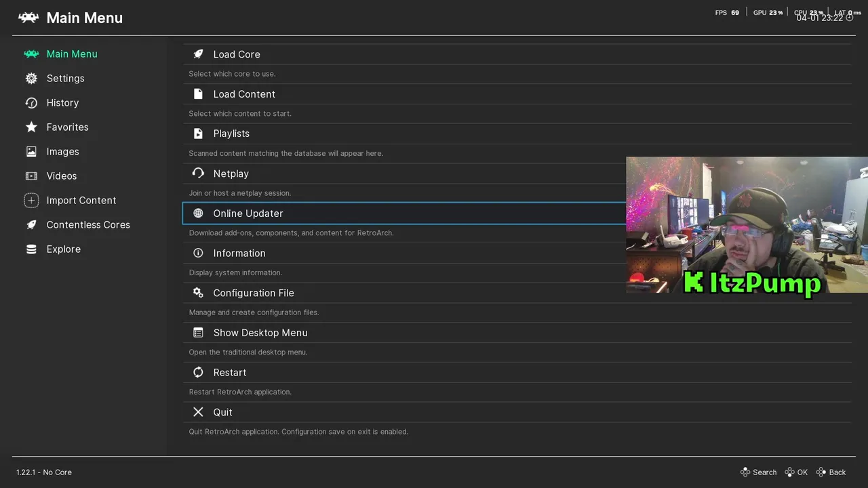
Task: Click the "Select which core to use." description
Action: point(232,74)
